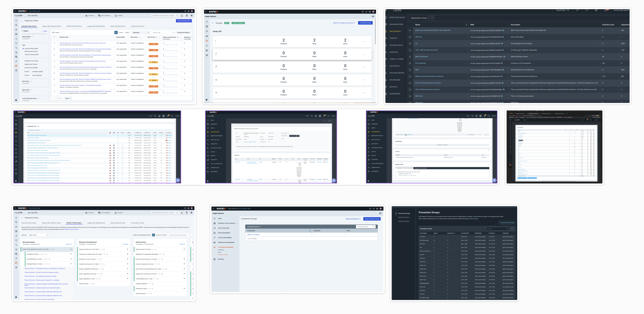Click Create Customer Group button
This screenshot has width=644, height=314.
coord(372,219)
